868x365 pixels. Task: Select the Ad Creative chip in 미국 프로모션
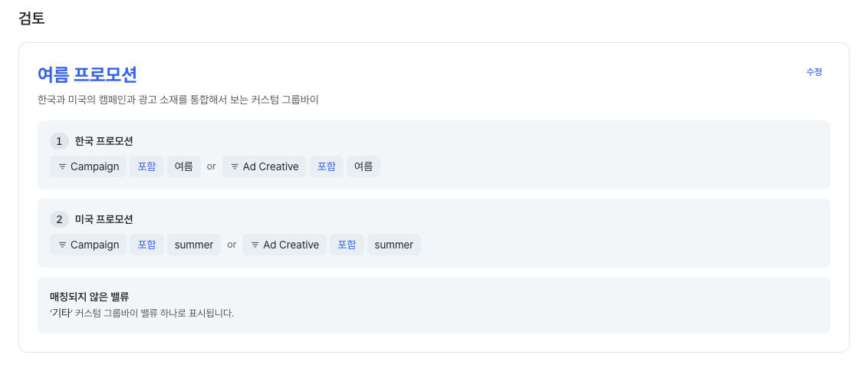(284, 245)
